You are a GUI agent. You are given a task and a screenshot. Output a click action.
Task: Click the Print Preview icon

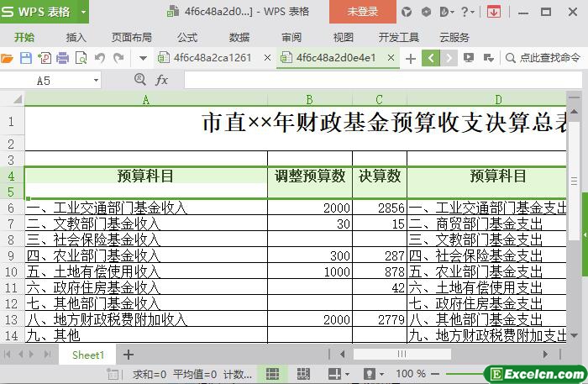pos(81,58)
